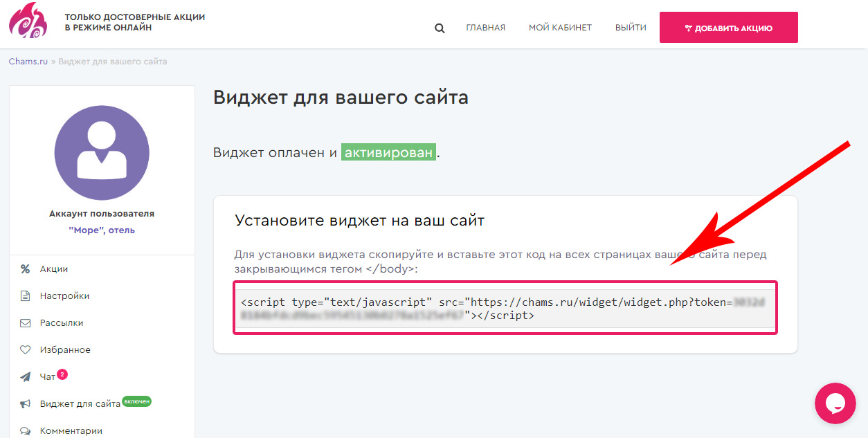868x438 pixels.
Task: Click ВЫЙТИ to log out
Action: coord(630,28)
